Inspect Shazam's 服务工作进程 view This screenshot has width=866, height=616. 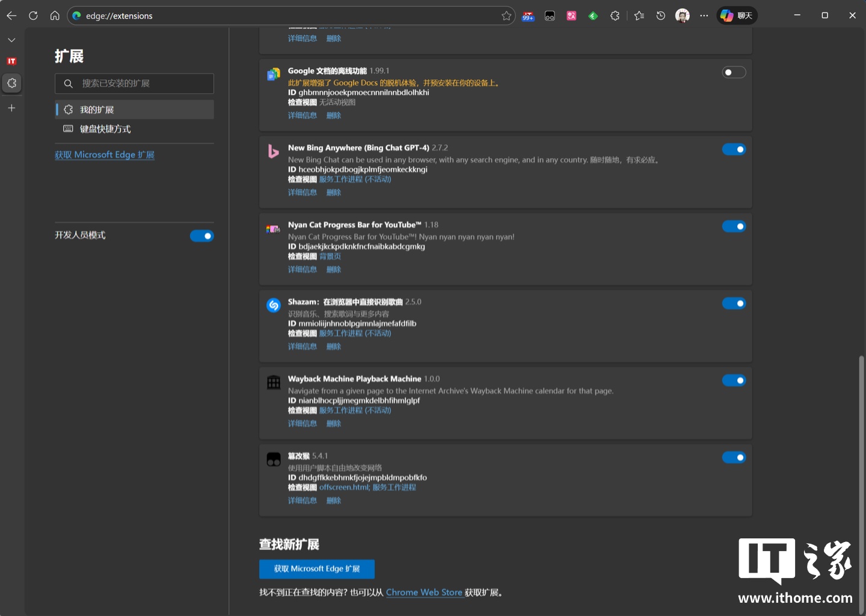point(355,333)
